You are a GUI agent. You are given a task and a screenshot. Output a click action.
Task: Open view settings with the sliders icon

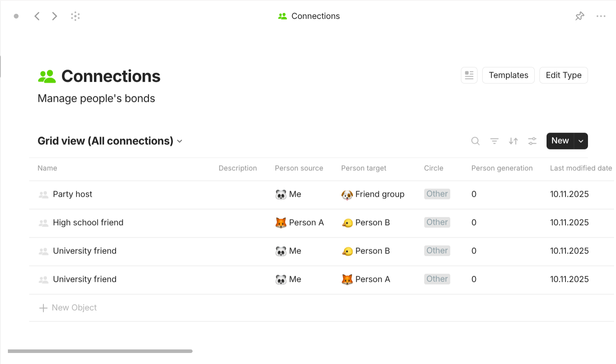532,141
